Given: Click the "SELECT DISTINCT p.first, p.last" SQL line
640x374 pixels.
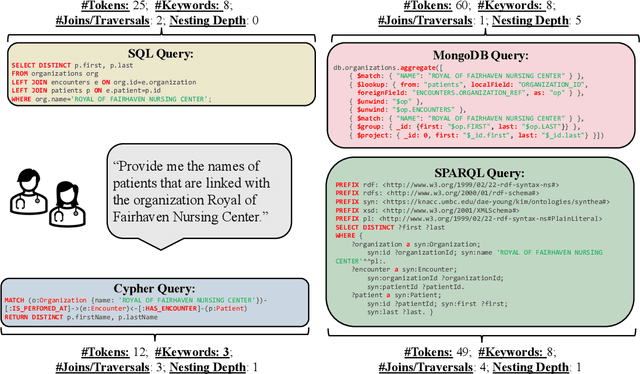Looking at the screenshot, I should [72, 65].
